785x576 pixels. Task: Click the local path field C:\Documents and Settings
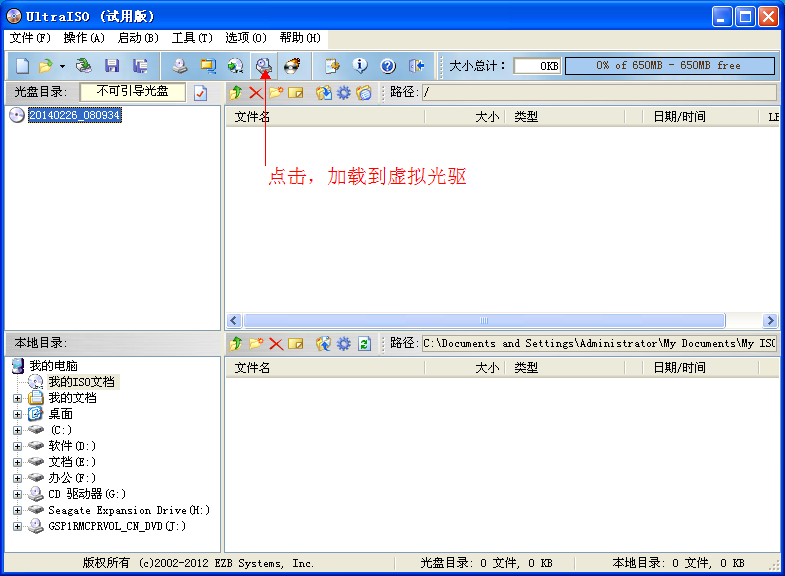(x=599, y=343)
